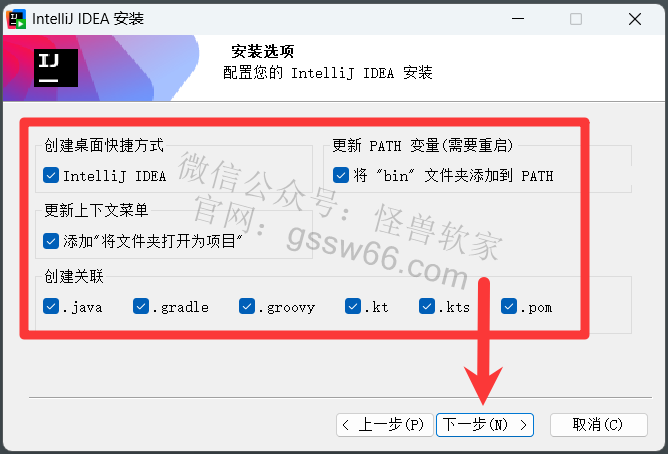Minimize the installer window
Screen dimensions: 668x454
click(518, 19)
